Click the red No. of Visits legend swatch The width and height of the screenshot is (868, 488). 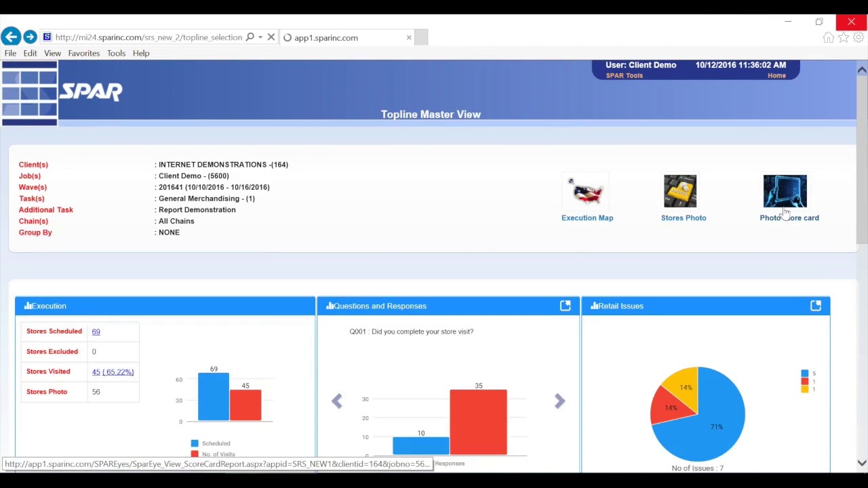tap(195, 454)
